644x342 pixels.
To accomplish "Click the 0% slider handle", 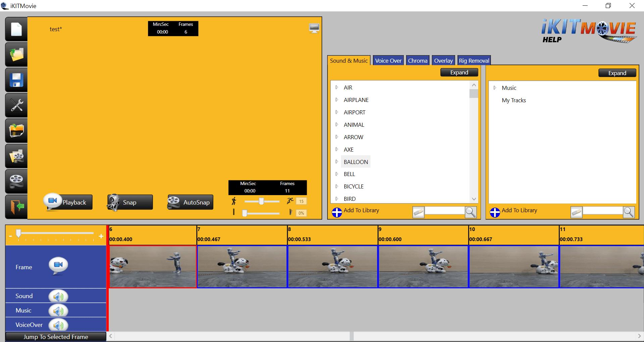I will click(245, 213).
